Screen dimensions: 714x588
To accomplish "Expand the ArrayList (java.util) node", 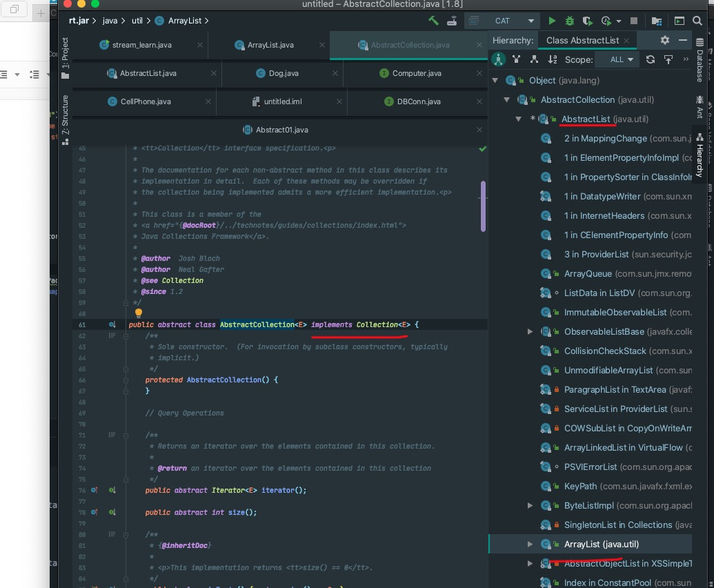I will [x=530, y=545].
